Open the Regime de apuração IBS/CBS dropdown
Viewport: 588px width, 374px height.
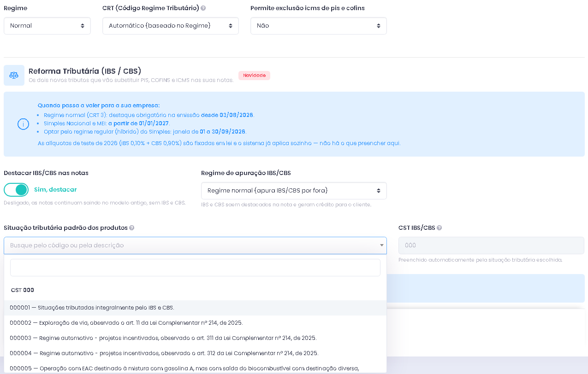[294, 191]
